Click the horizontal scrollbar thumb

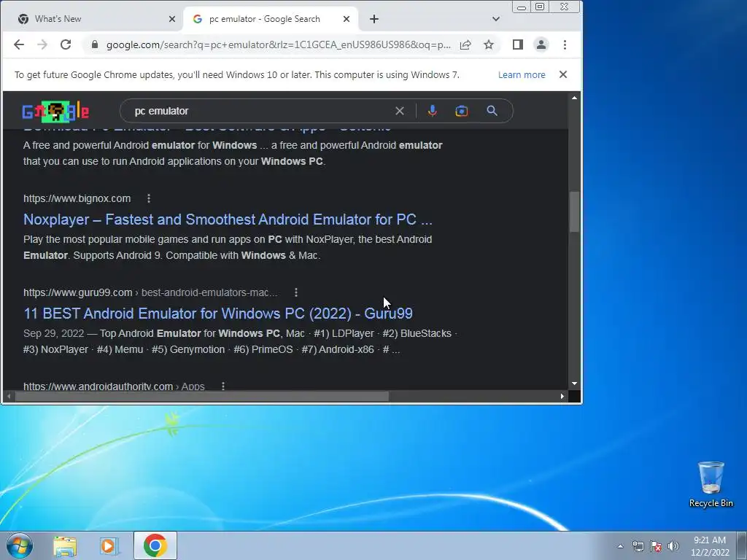pyautogui.click(x=202, y=396)
